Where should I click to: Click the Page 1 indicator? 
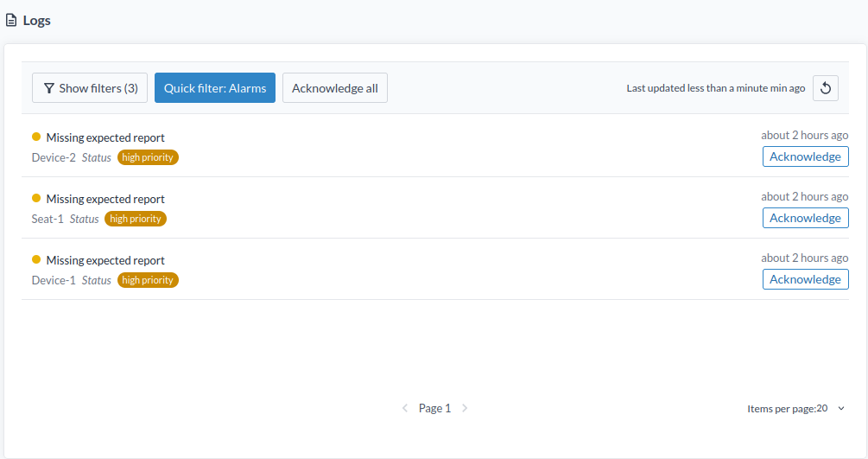(434, 408)
